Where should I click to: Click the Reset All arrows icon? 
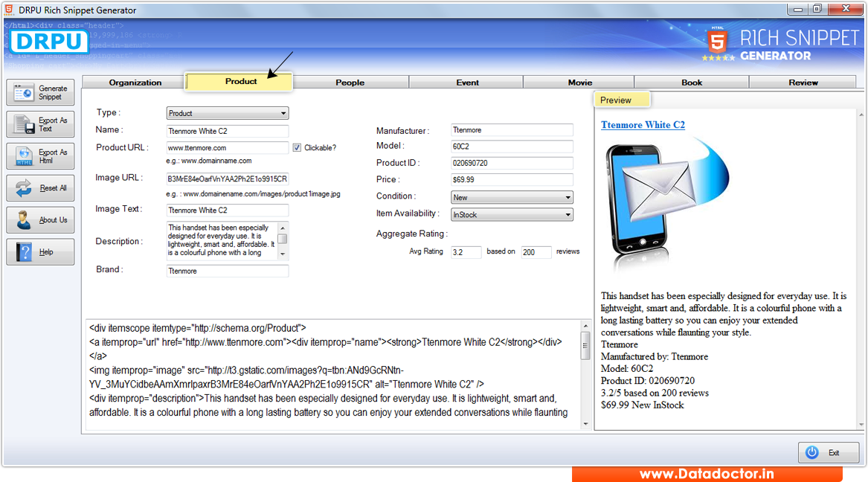pos(24,188)
